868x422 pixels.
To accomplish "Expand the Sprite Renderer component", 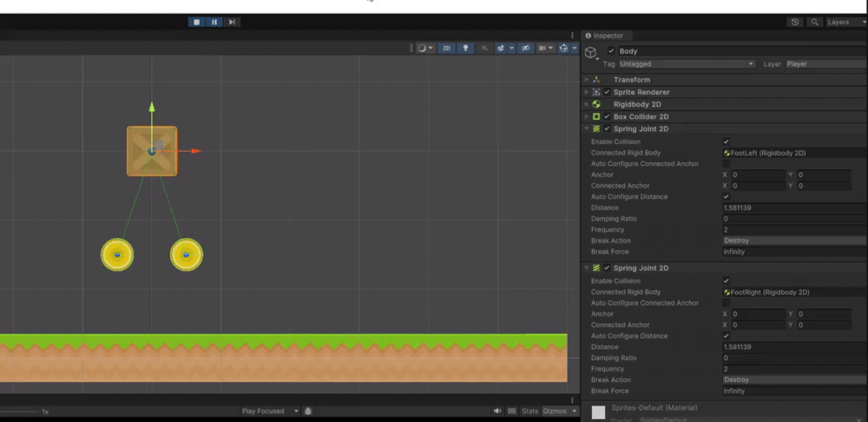I will (x=587, y=92).
